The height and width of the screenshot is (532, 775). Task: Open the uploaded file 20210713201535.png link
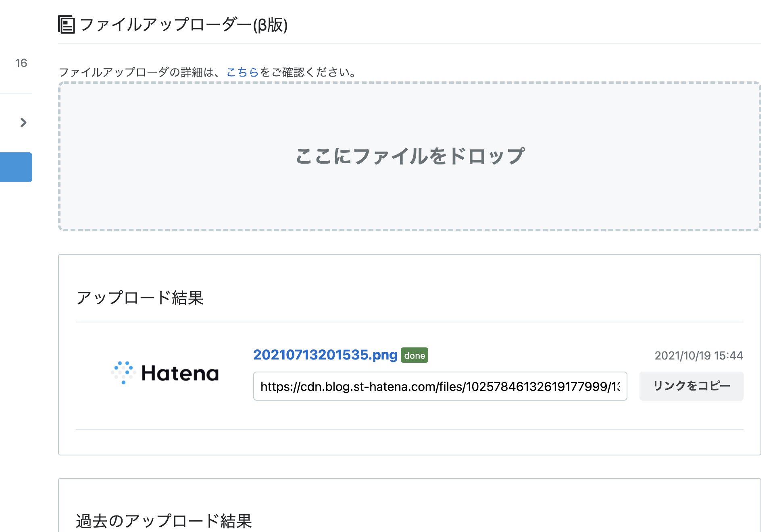[324, 355]
